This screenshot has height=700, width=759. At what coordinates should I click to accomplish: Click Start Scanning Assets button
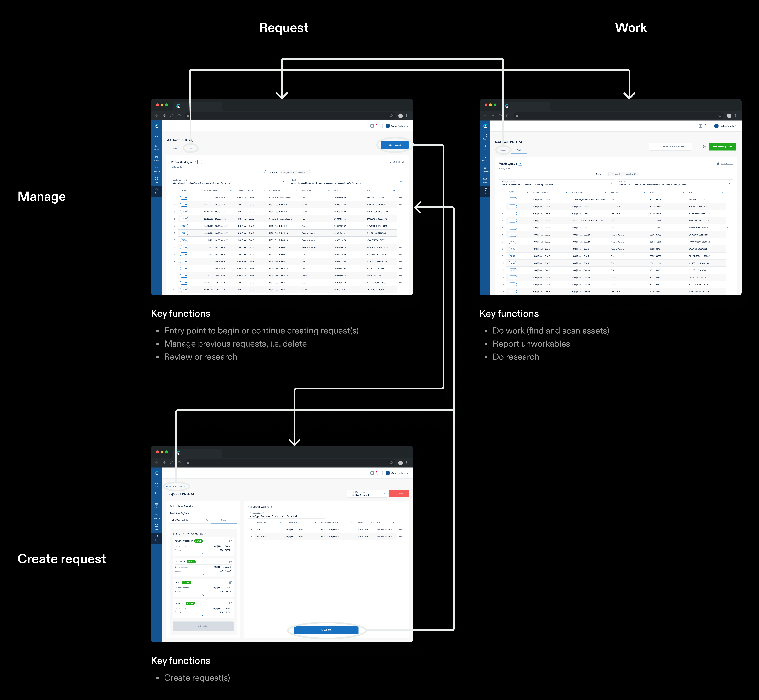722,147
